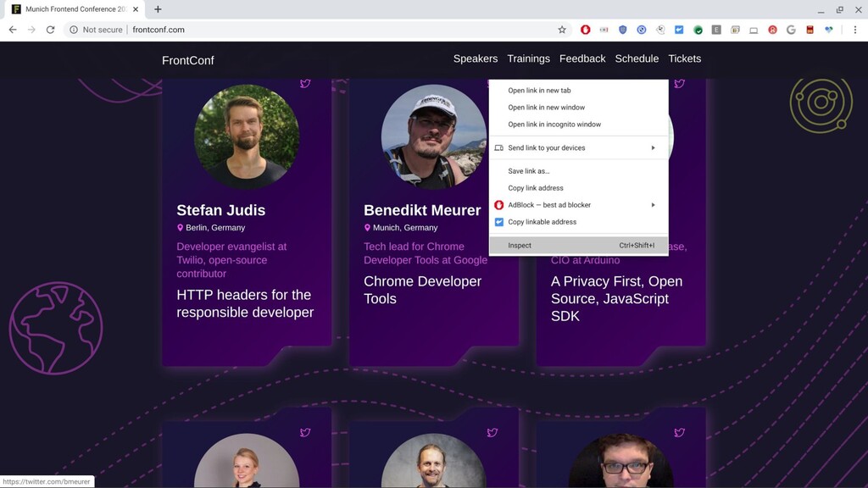Click the blonde woman speaker's photo

(247, 460)
